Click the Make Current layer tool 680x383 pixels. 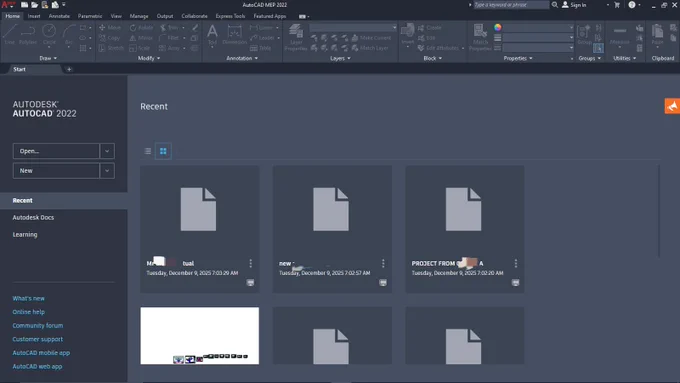[x=371, y=38]
